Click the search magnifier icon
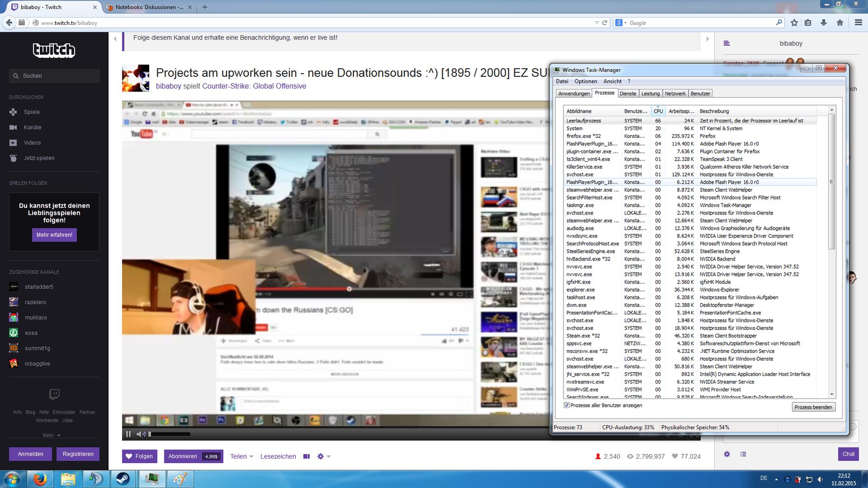Screen dimensions: 868x488 [x=779, y=23]
